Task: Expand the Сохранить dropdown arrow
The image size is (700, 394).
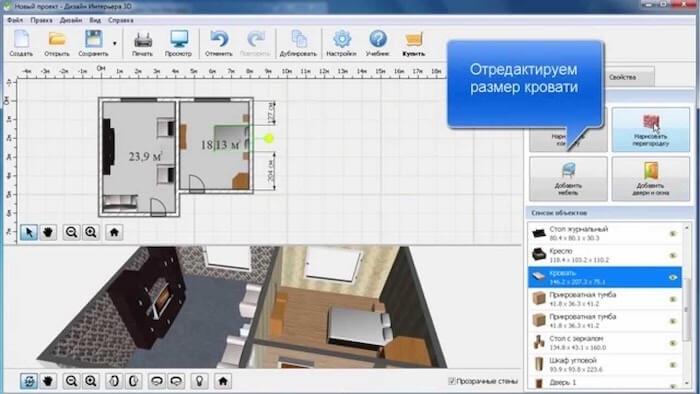Action: tap(115, 43)
